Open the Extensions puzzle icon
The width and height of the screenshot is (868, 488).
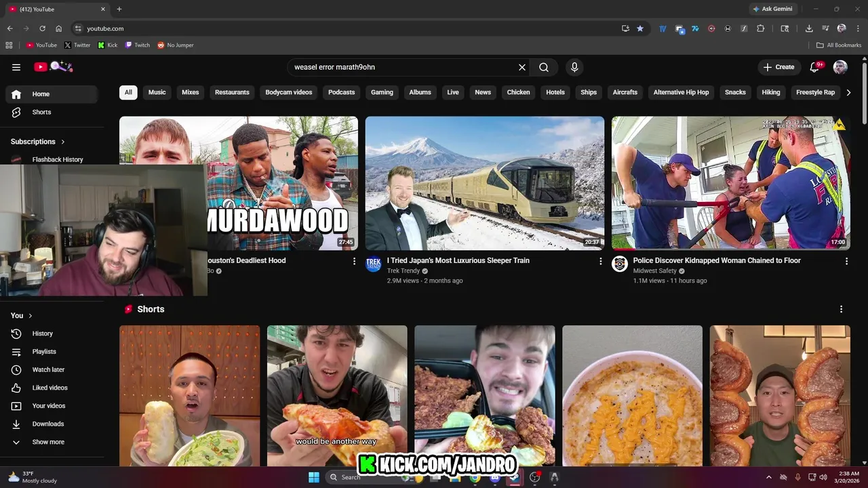coord(760,28)
